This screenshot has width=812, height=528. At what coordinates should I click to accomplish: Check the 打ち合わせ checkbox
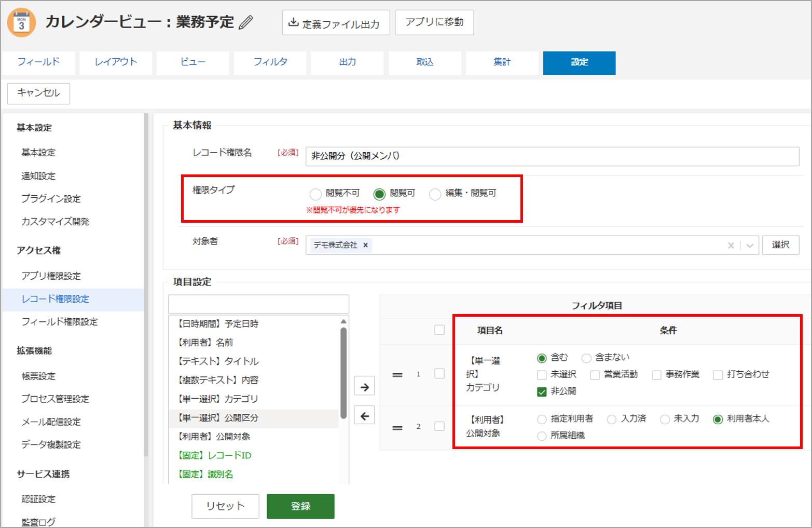pyautogui.click(x=718, y=375)
